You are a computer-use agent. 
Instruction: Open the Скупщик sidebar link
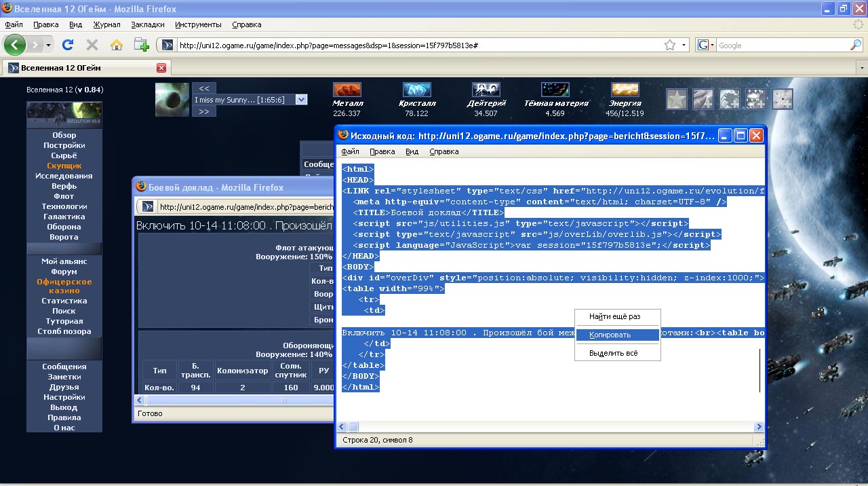(x=64, y=166)
